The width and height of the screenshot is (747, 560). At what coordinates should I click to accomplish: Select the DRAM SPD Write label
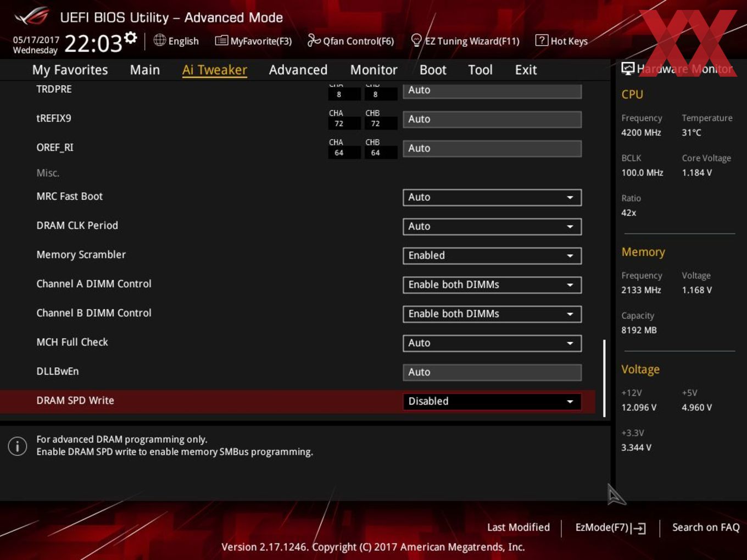(x=75, y=400)
